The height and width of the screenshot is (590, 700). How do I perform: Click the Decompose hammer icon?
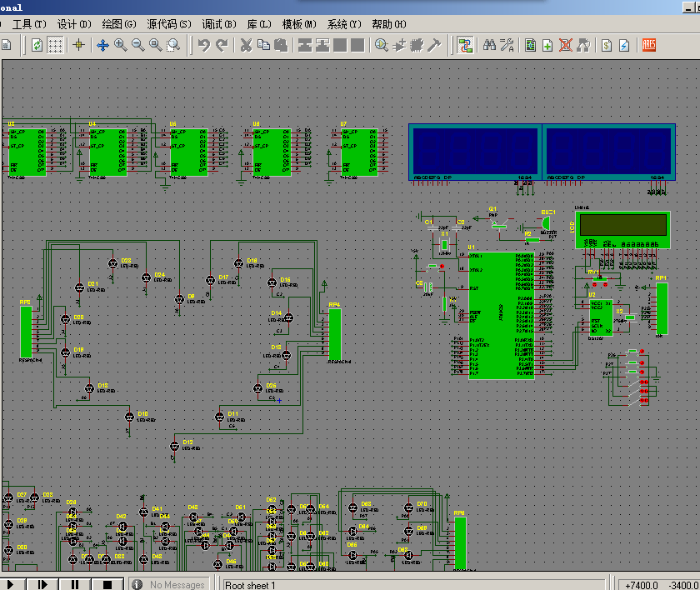pyautogui.click(x=434, y=45)
